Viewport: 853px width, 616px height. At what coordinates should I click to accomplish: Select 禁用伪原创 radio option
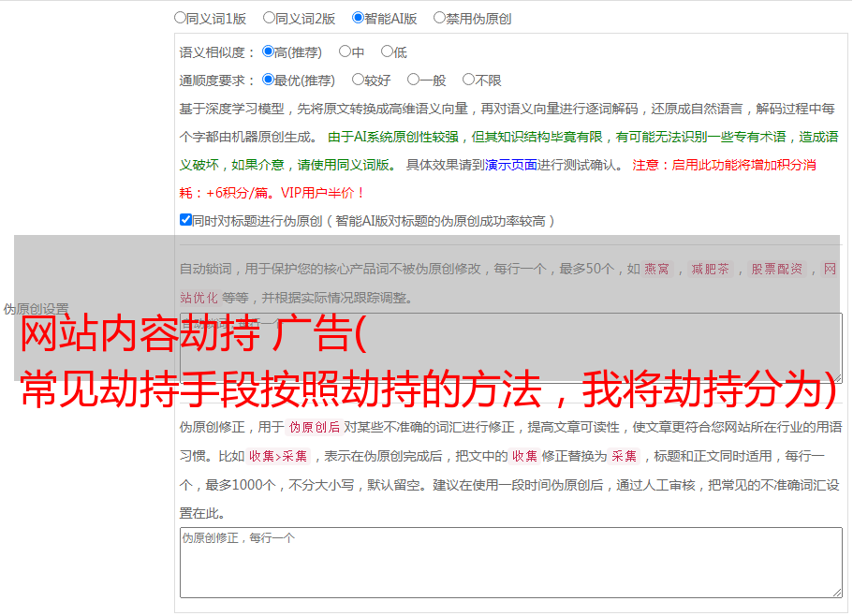pyautogui.click(x=439, y=18)
